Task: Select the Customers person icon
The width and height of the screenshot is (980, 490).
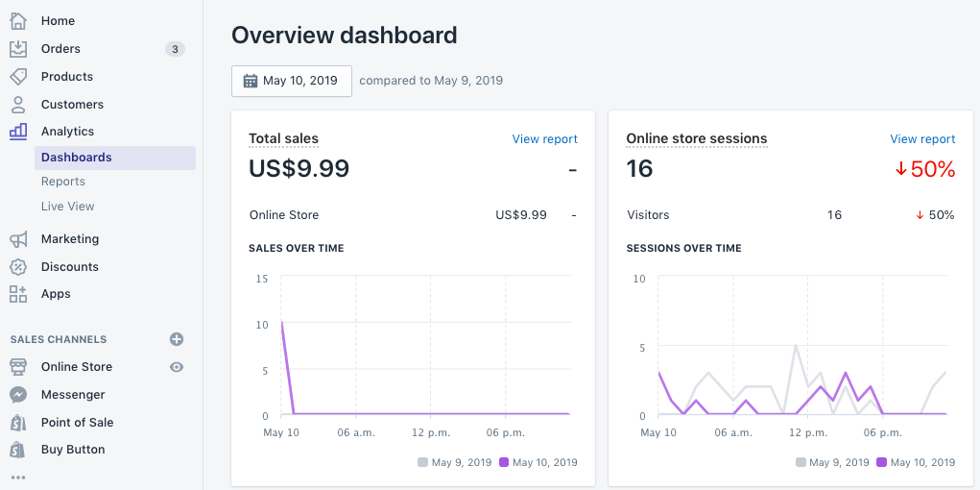Action: click(18, 104)
